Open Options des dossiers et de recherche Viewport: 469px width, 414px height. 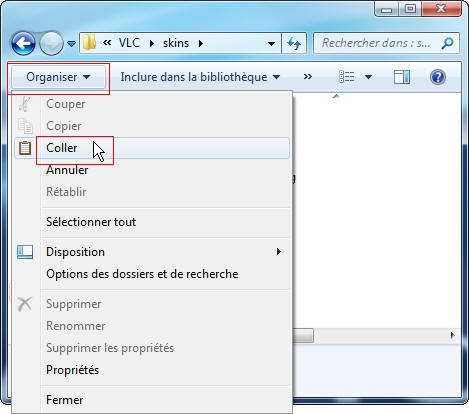coord(142,274)
